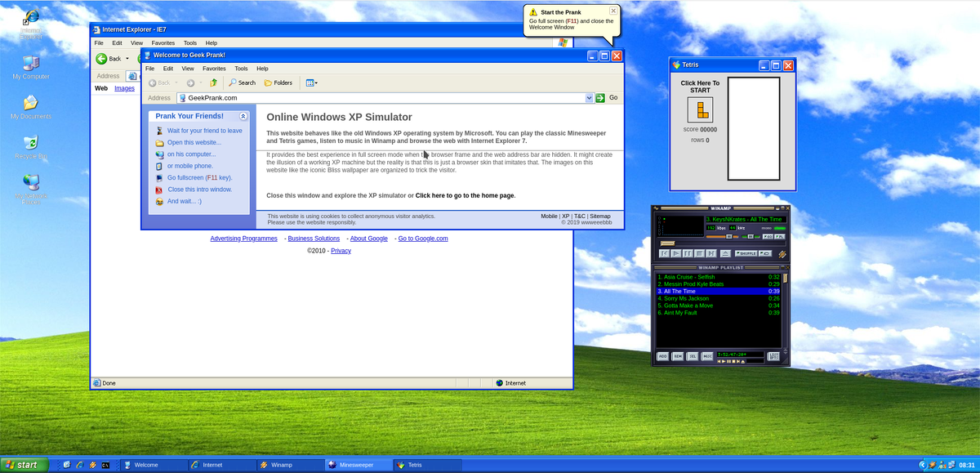Toggle the Winamp EQ button
This screenshot has height=473, width=980.
pos(768,237)
